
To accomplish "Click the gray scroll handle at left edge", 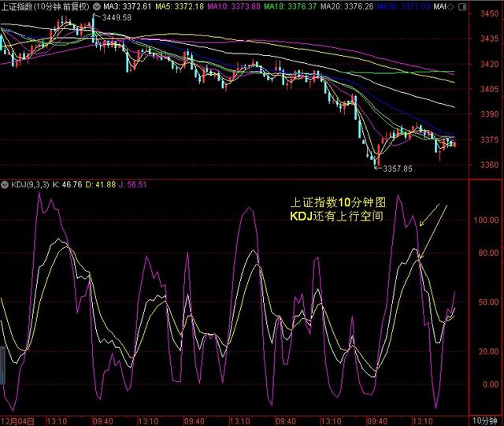I will 2,365.
